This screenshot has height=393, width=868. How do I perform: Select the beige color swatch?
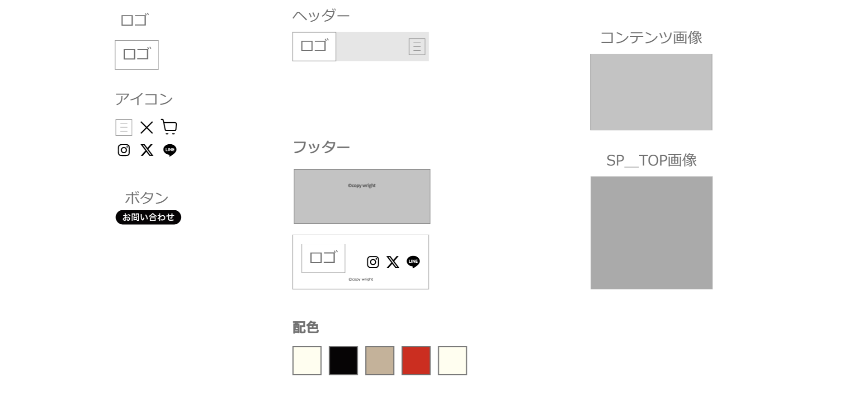coord(379,360)
